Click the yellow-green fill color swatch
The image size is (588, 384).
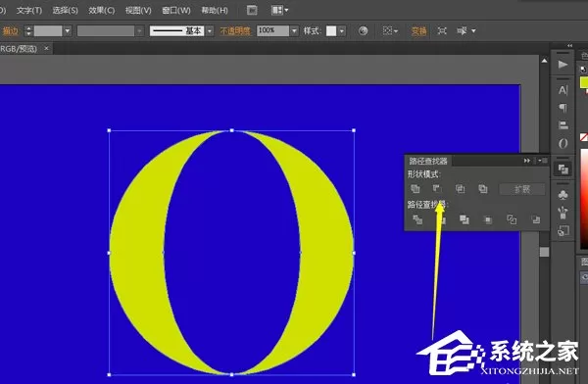click(583, 82)
